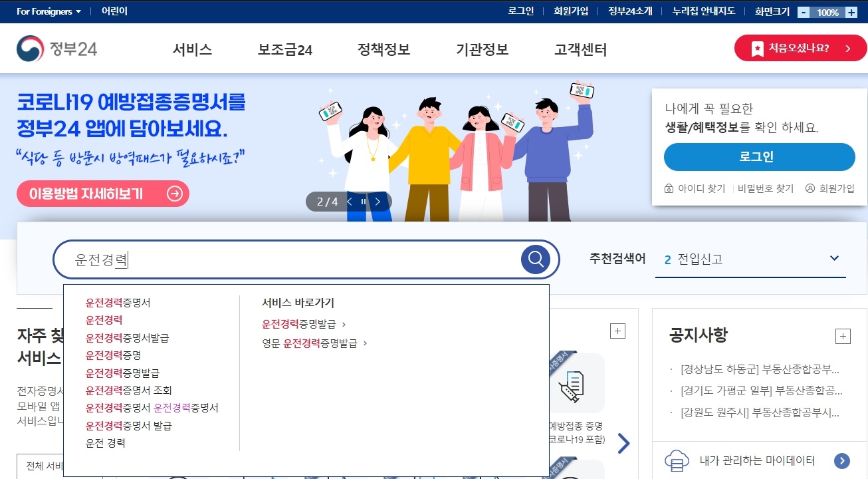Click 어린이 link in top bar
Screen dimensions: 868x479
tap(114, 11)
